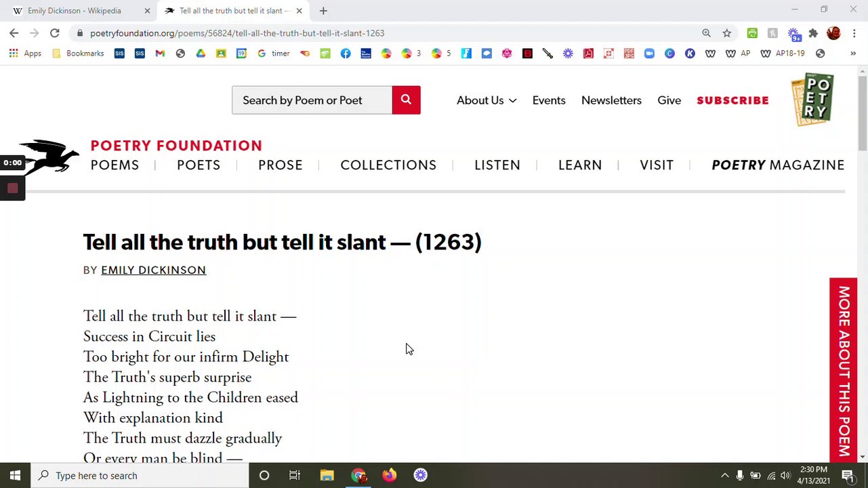Open the PDF JPG converter bookmark
This screenshot has height=488, width=868.
click(x=629, y=54)
